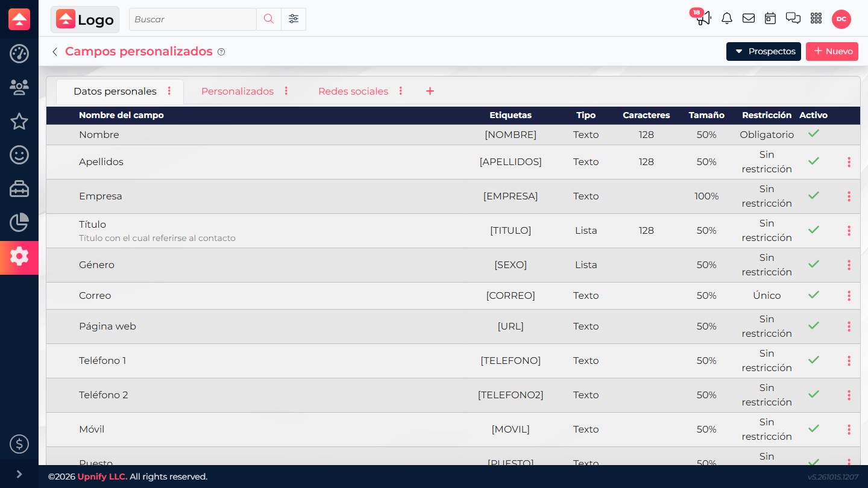
Task: Select the settings gear icon in sidebar
Action: 19,257
